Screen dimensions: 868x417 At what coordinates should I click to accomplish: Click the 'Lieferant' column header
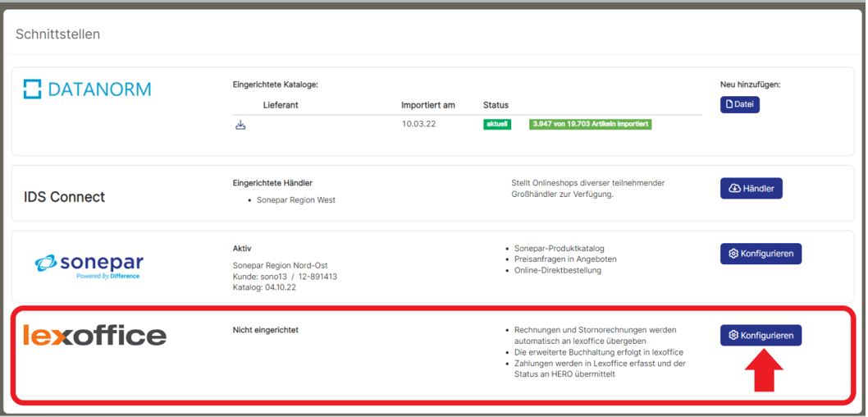(281, 105)
